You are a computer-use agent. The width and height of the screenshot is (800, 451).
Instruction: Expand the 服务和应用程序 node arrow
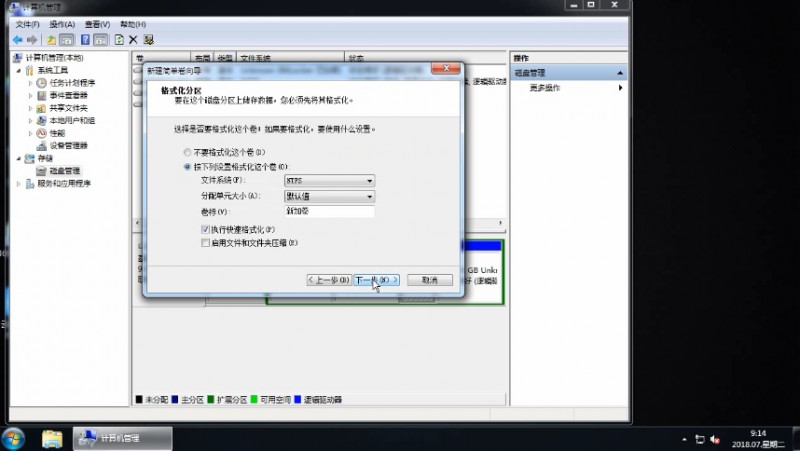click(x=19, y=183)
